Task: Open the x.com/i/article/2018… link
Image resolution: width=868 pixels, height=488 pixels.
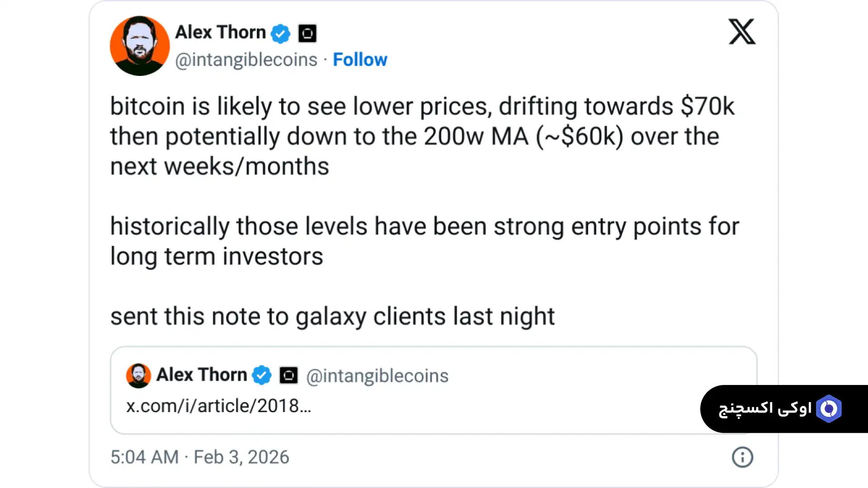Action: [218, 406]
